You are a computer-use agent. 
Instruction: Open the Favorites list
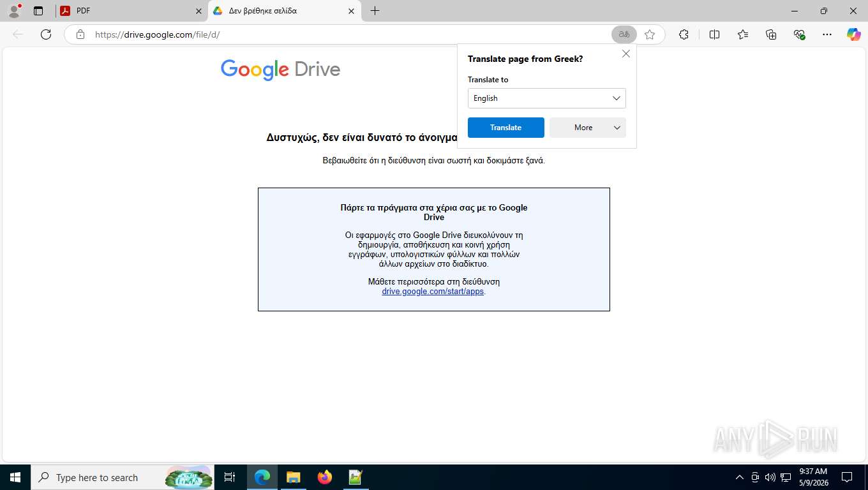(743, 34)
